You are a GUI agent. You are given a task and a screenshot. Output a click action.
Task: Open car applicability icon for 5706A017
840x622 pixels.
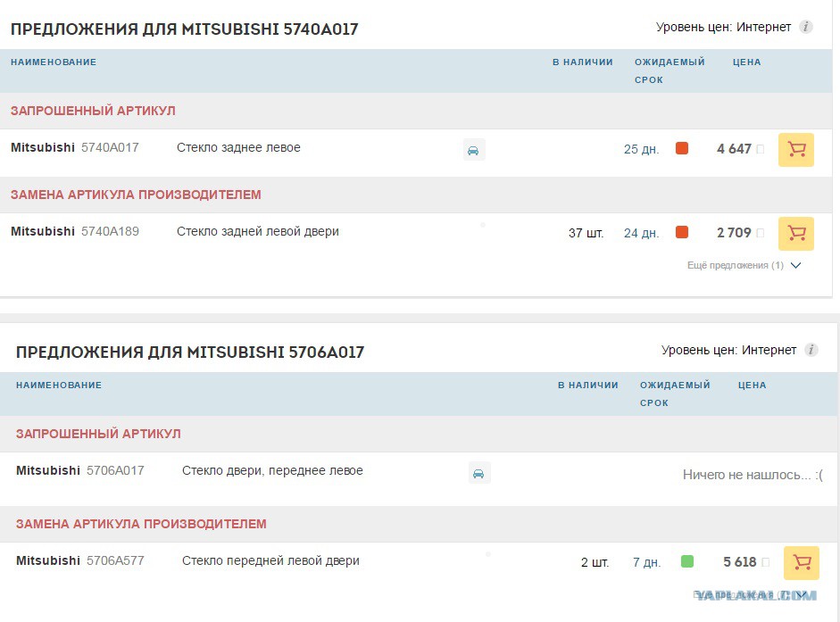click(479, 473)
